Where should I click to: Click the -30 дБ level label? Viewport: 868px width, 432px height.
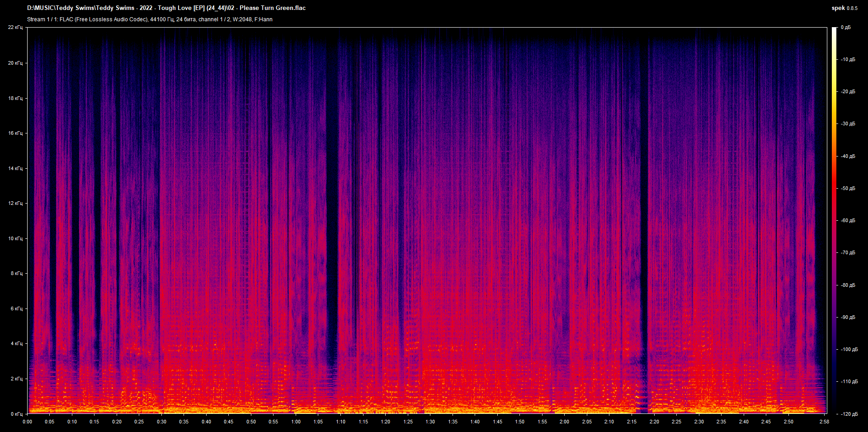click(848, 123)
